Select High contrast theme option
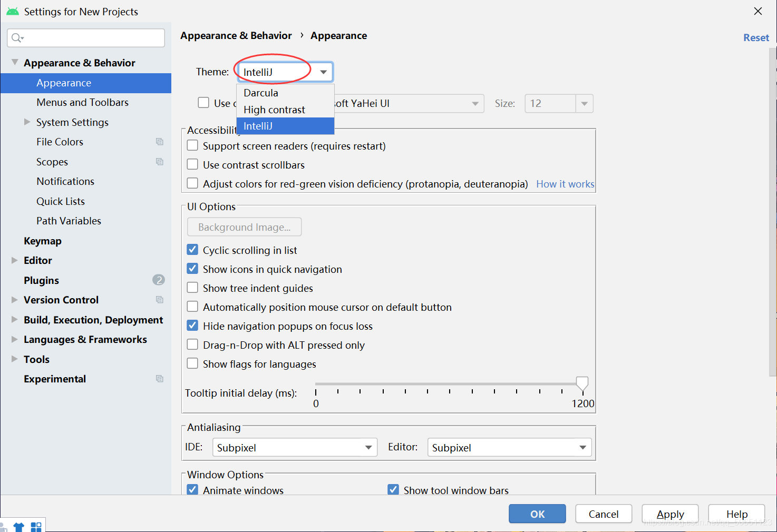 click(285, 110)
